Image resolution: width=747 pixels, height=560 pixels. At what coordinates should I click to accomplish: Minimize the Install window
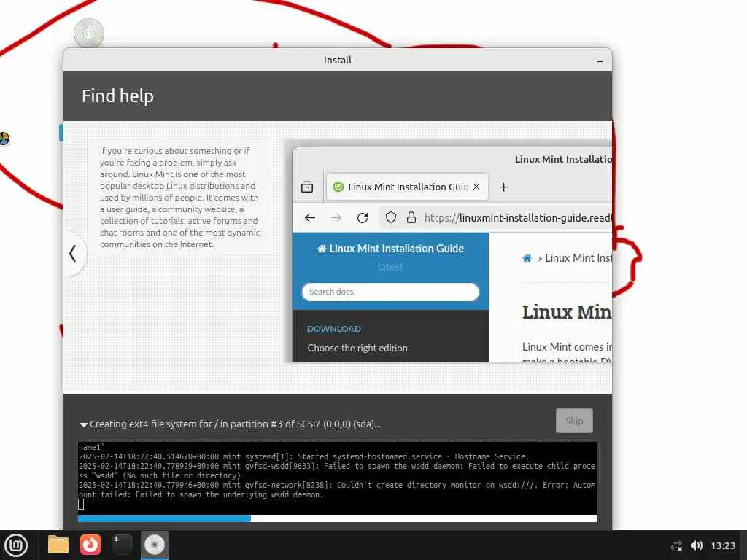(x=600, y=61)
